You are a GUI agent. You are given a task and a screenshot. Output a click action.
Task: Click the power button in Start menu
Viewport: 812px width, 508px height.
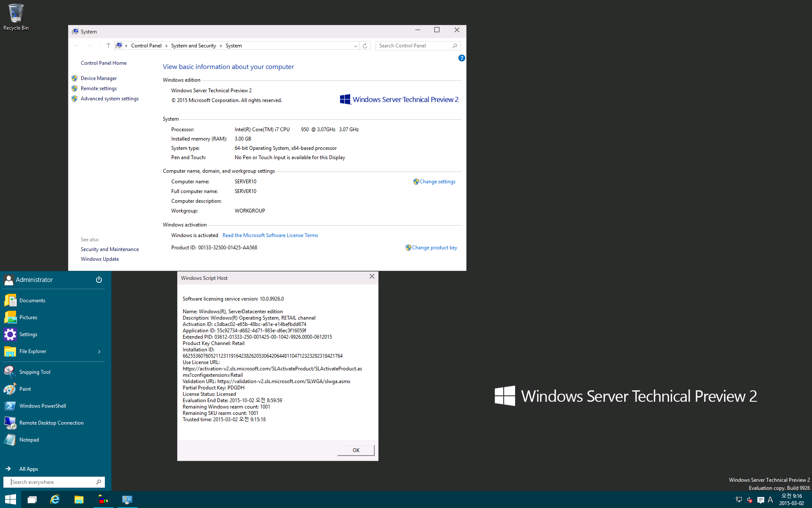(99, 280)
